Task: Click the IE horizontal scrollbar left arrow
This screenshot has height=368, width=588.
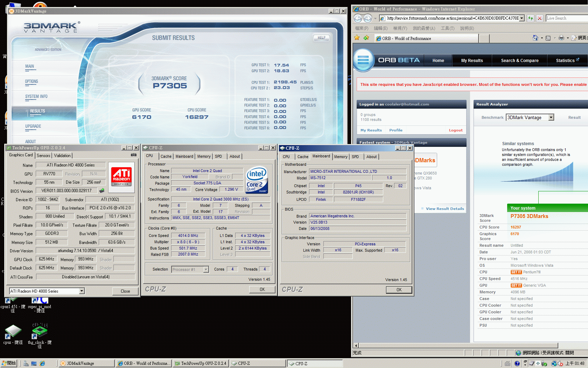Action: tap(356, 346)
